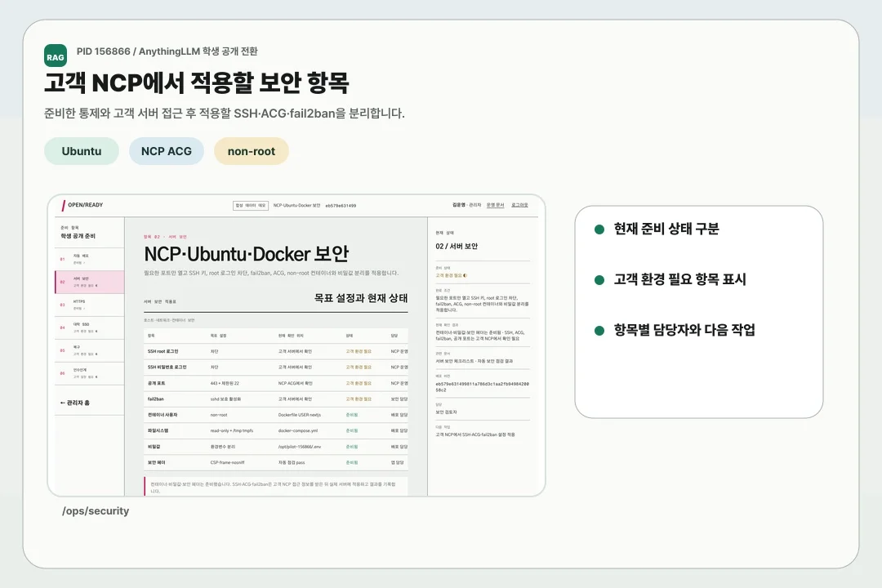The height and width of the screenshot is (588, 882).
Task: Click the 파일시스템 row label
Action: (158, 430)
